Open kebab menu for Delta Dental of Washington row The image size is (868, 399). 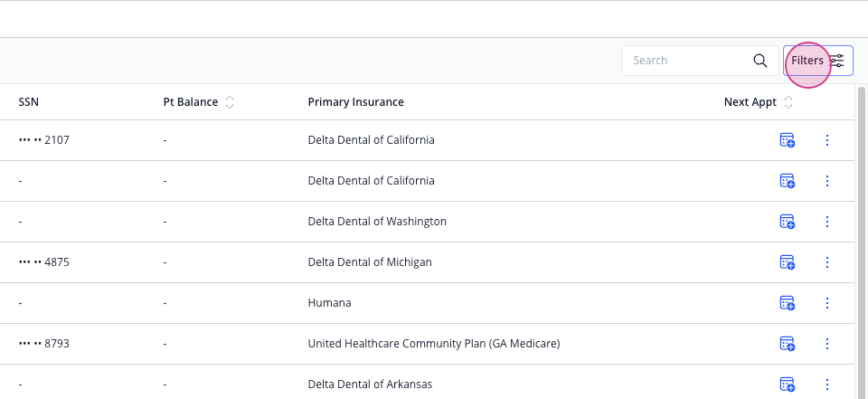coord(827,222)
